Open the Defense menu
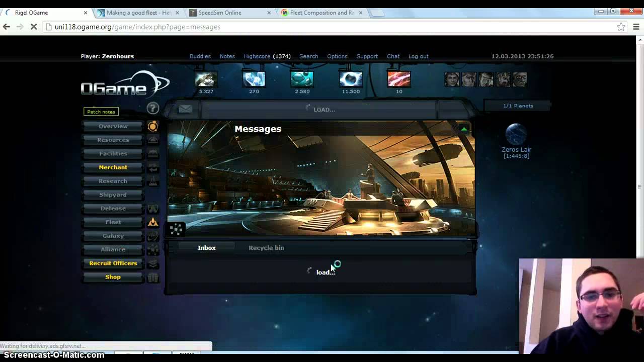644x362 pixels. tap(113, 208)
